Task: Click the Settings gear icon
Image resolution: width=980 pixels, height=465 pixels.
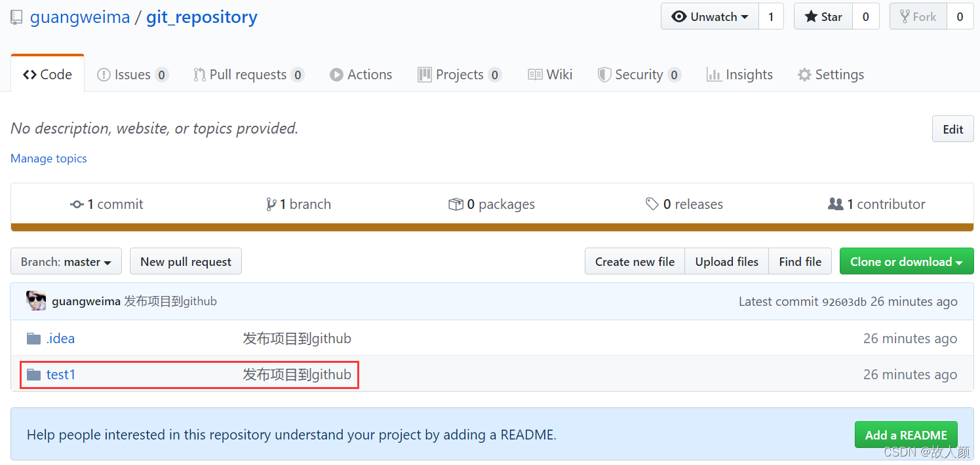Action: pos(804,75)
